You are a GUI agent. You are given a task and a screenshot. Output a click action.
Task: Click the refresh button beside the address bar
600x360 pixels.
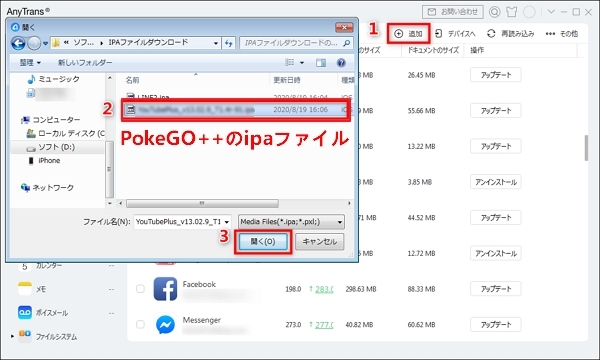(x=228, y=43)
